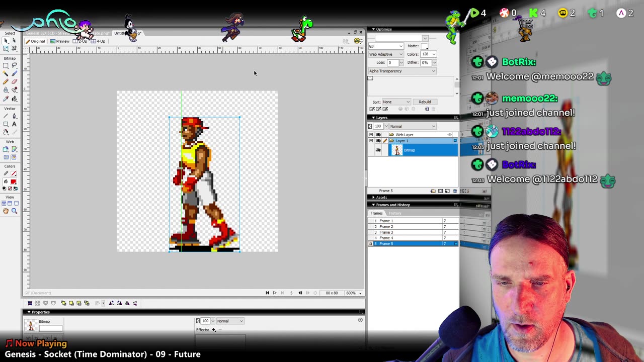644x362 pixels.
Task: Toggle the lock pencil column on Layer 1
Action: point(385,141)
